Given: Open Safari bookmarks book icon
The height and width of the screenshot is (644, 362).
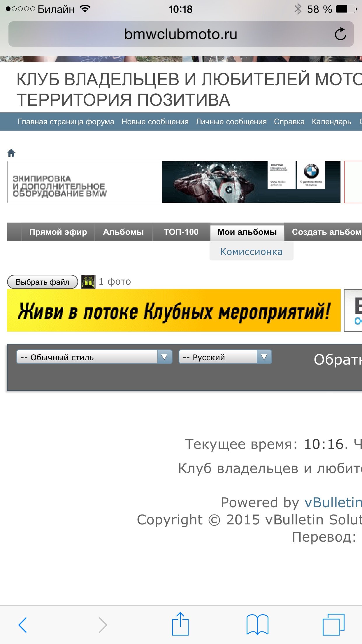Looking at the screenshot, I should click(x=257, y=624).
